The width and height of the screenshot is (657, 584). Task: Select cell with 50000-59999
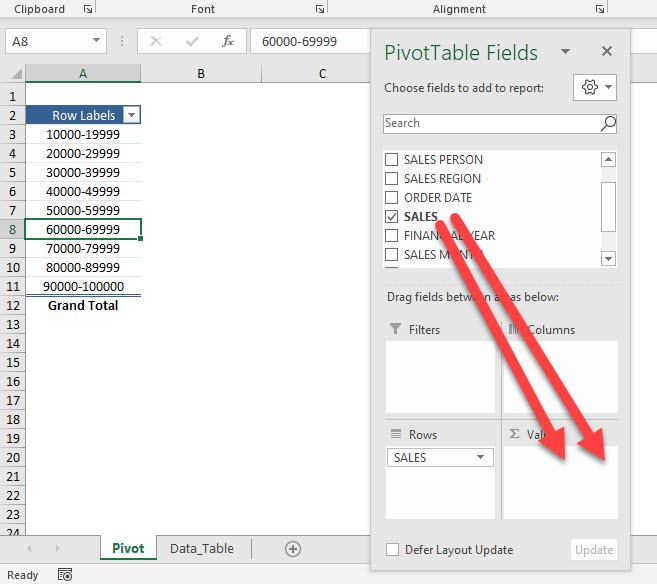pos(83,210)
